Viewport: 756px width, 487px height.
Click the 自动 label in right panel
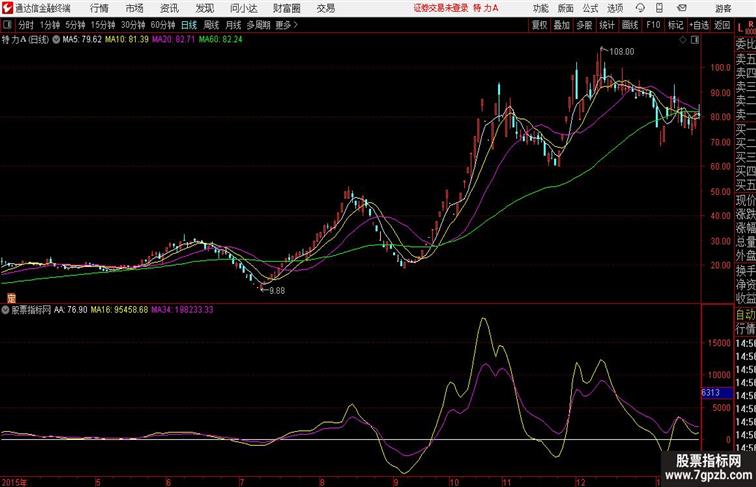pos(745,315)
